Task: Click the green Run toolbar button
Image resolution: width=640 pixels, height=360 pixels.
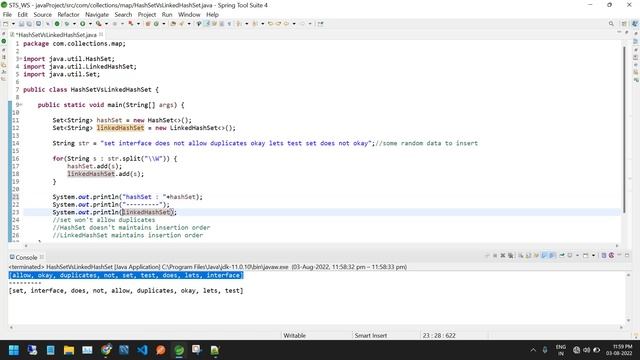Action: [x=82, y=24]
